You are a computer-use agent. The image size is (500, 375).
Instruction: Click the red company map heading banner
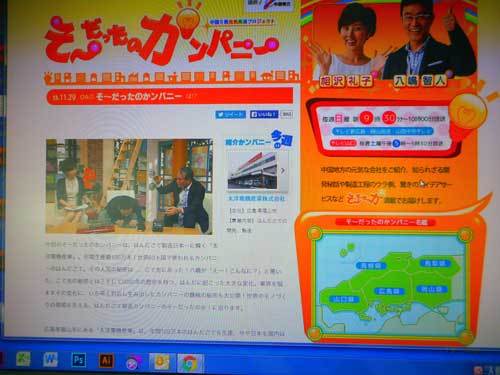pyautogui.click(x=386, y=222)
